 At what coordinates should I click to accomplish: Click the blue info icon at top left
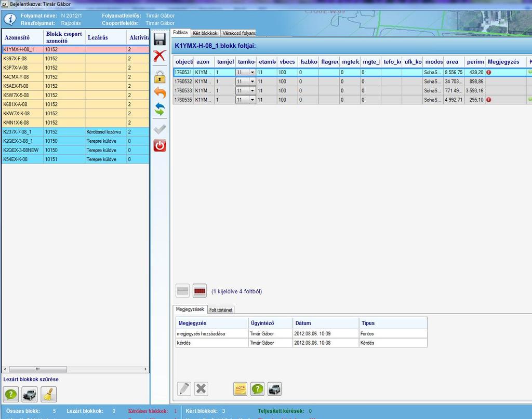(10, 19)
